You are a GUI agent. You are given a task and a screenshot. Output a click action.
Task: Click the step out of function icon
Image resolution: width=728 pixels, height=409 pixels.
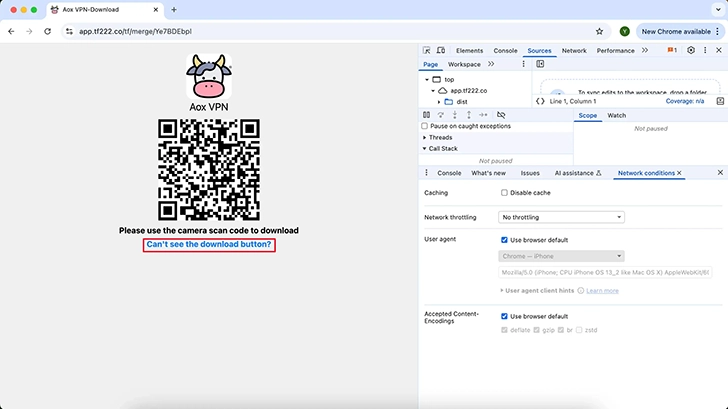coord(469,115)
